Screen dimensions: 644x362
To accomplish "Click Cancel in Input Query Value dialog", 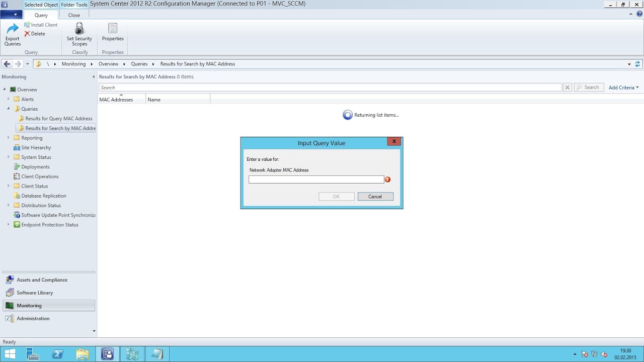I will click(x=375, y=197).
